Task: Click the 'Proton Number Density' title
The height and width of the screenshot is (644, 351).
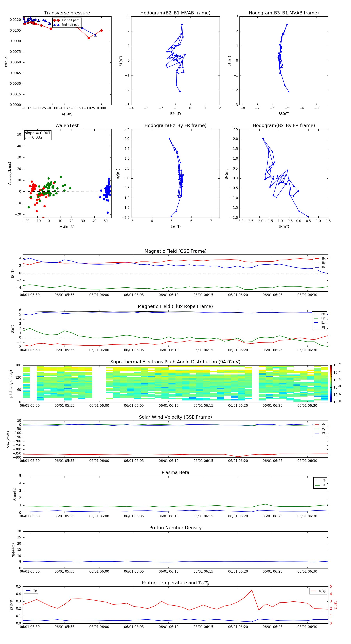Action: coord(175,528)
